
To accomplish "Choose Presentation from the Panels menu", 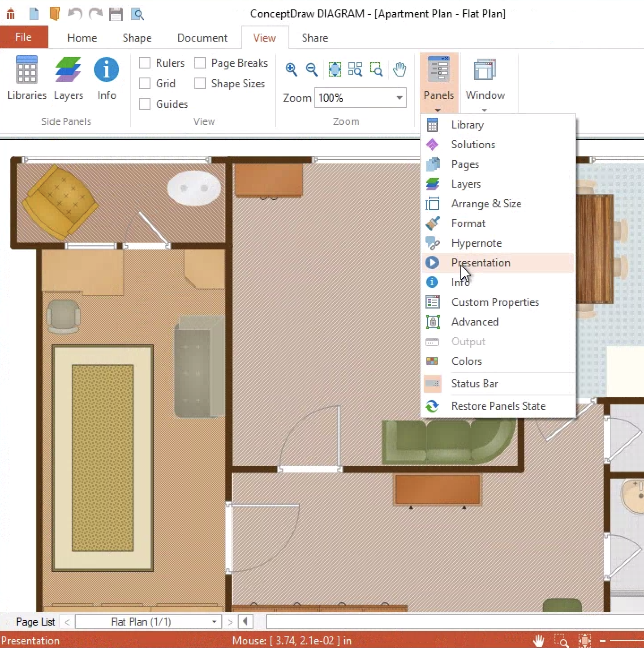I will point(481,263).
